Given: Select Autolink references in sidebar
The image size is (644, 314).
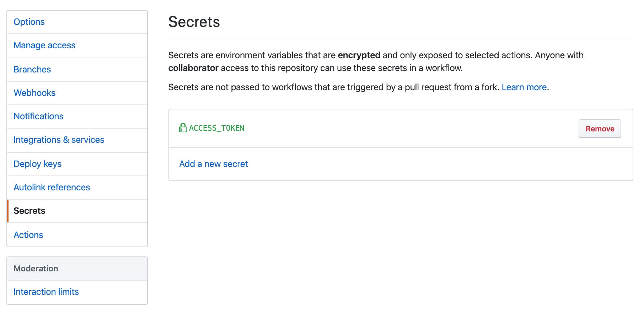Looking at the screenshot, I should pyautogui.click(x=77, y=188).
